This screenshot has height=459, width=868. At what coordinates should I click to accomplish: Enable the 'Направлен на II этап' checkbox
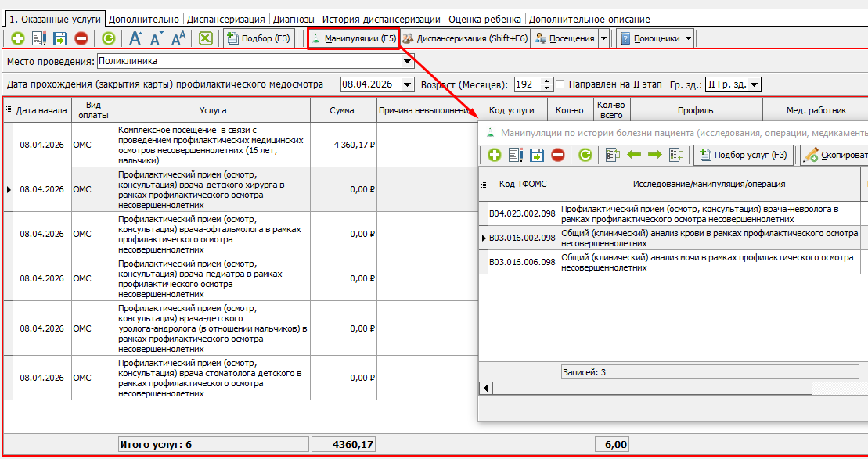pyautogui.click(x=560, y=84)
